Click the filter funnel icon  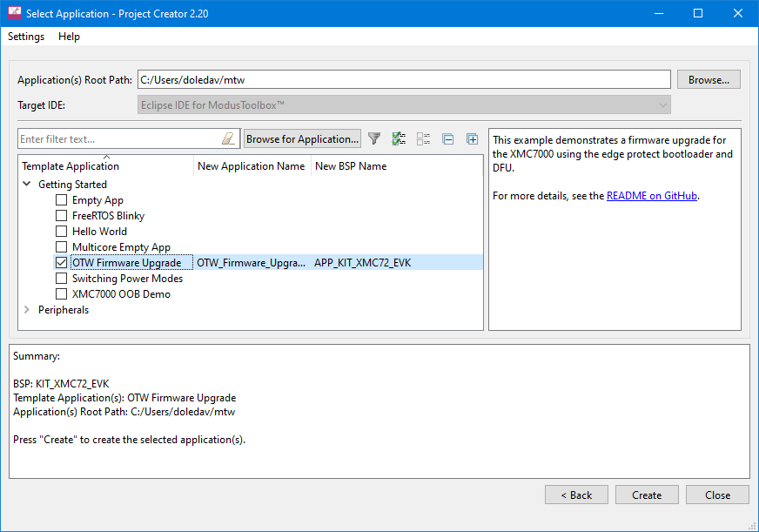click(x=374, y=138)
